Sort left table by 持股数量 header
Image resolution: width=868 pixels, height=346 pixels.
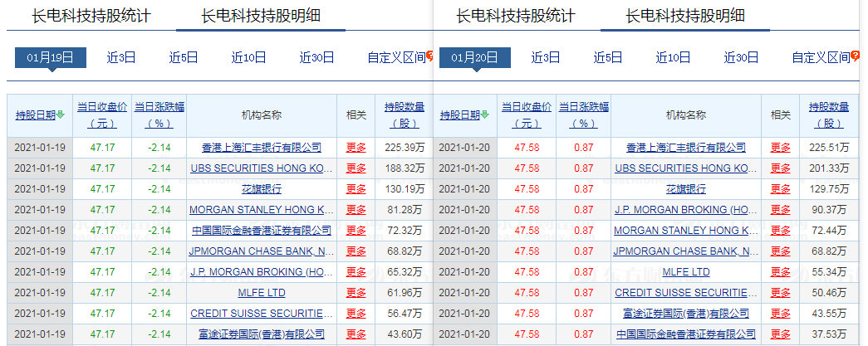[405, 115]
